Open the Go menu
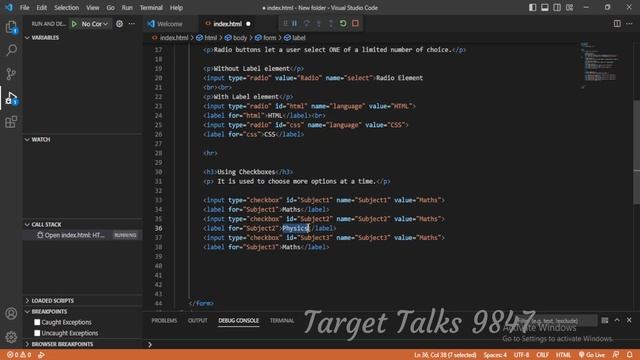The height and width of the screenshot is (360, 640). pyautogui.click(x=111, y=7)
